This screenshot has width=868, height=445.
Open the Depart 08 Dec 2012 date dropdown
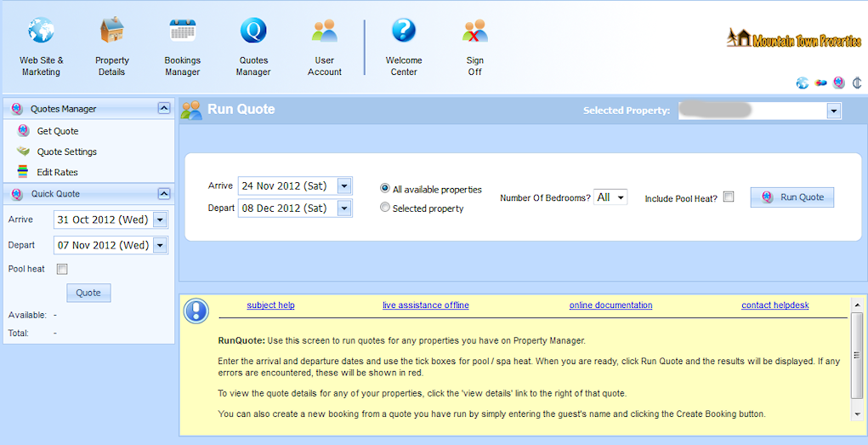tap(344, 208)
